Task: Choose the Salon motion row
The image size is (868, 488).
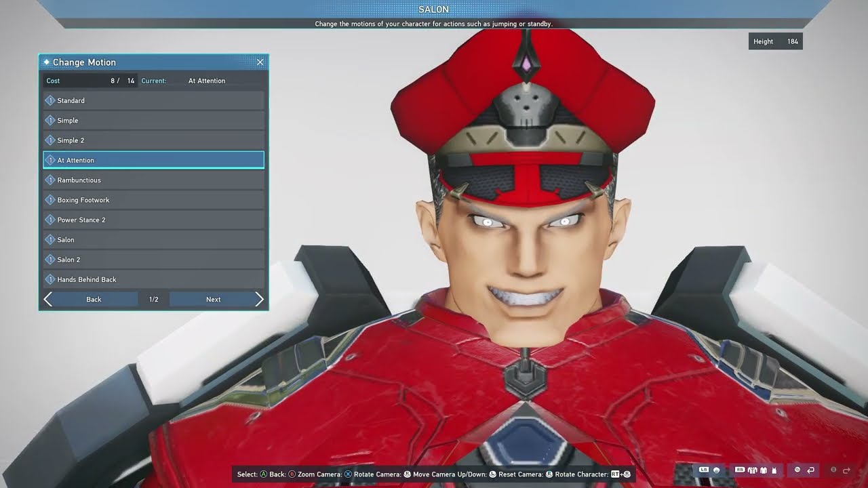Action: 154,239
